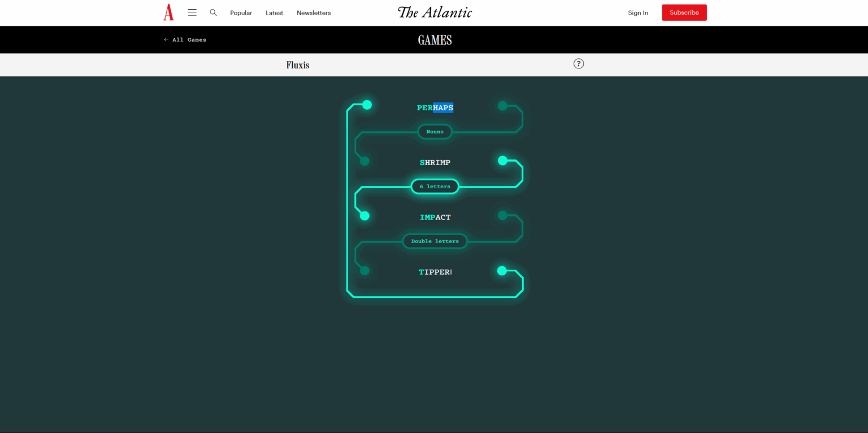Open the Fluxis help question-mark icon

[x=578, y=64]
